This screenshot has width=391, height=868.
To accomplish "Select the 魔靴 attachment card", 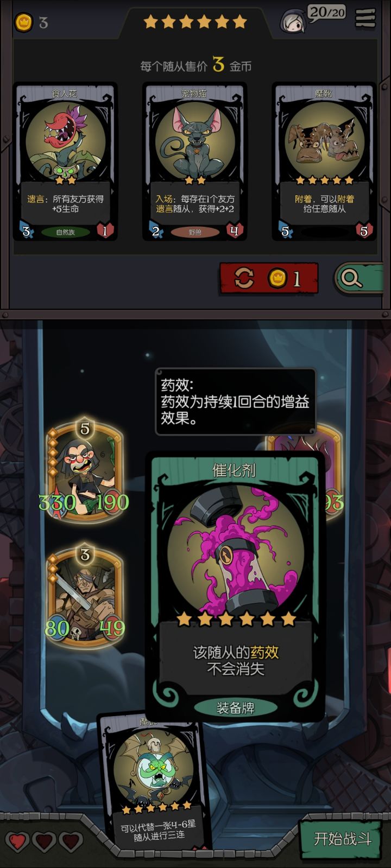I will pos(324,162).
